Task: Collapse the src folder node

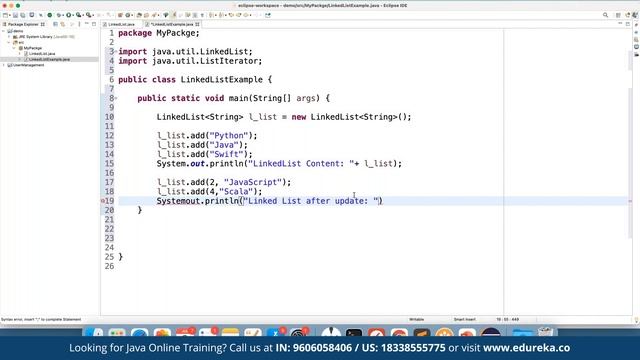Action: (9, 42)
